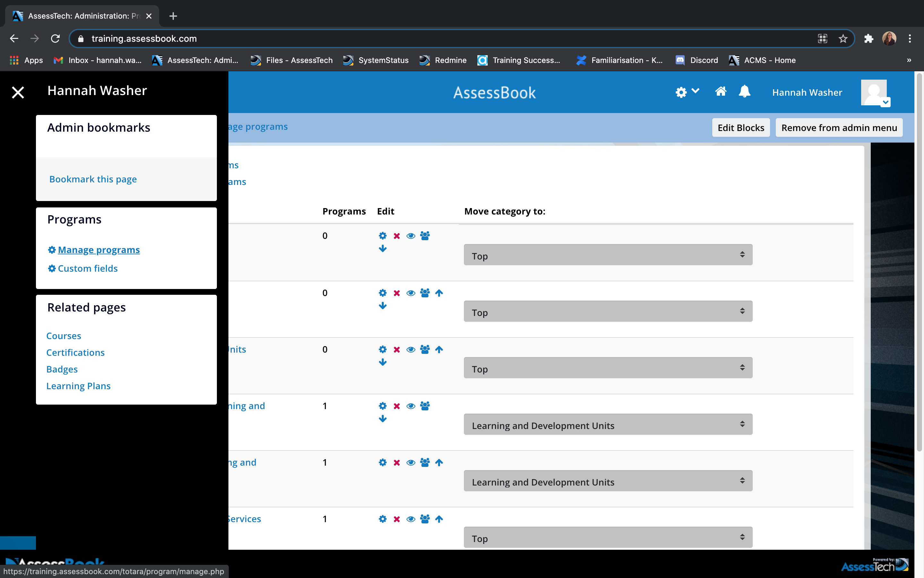Move the 'nits' category row up

(x=439, y=349)
